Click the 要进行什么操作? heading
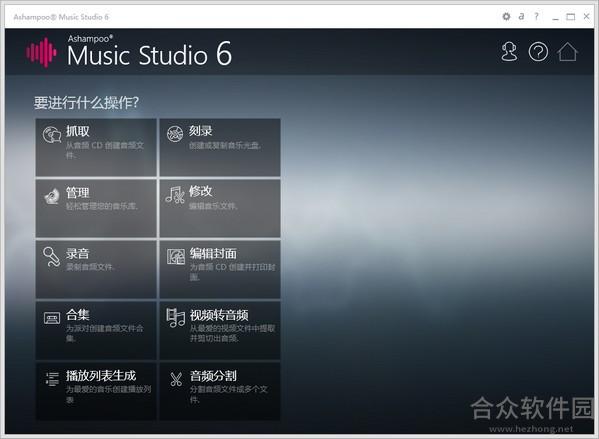 click(x=86, y=103)
